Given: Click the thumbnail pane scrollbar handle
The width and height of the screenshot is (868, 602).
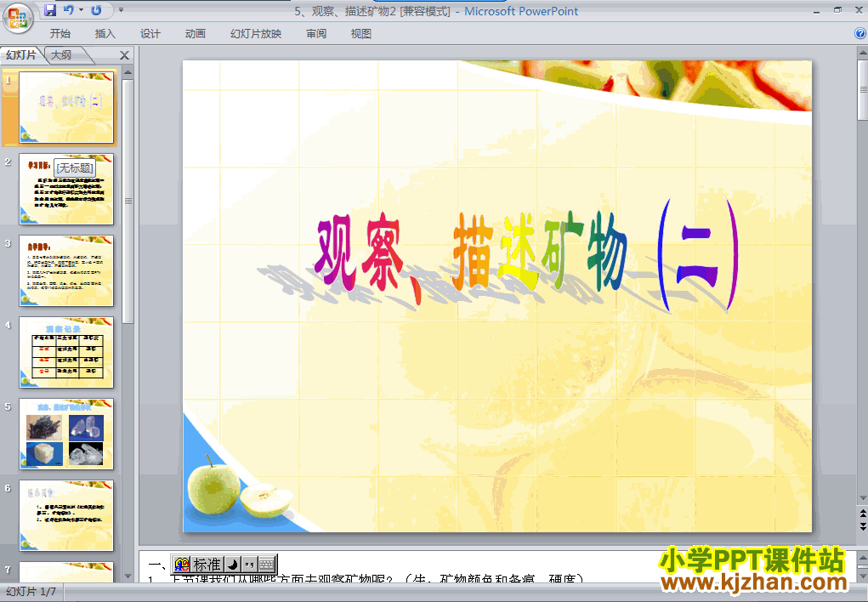Looking at the screenshot, I should point(128,201).
